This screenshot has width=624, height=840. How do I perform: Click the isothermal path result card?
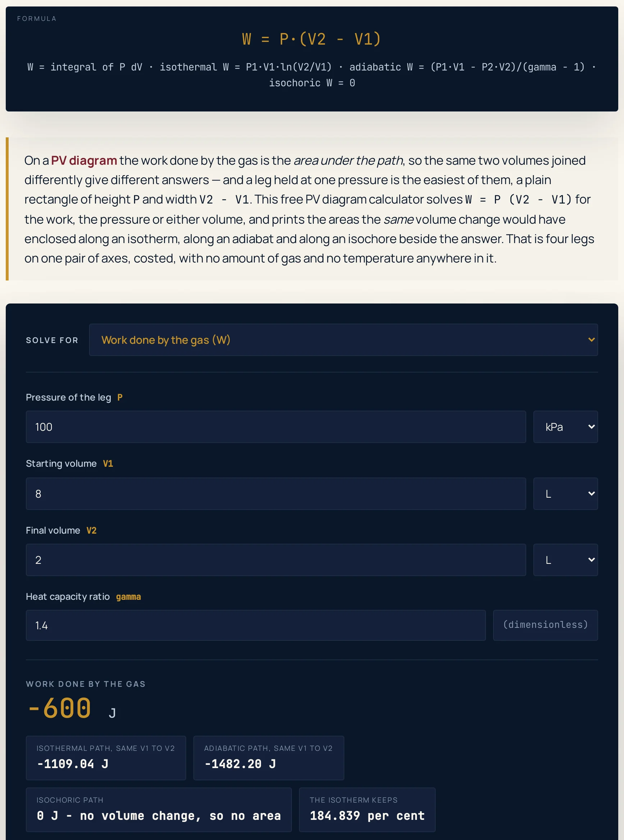click(x=106, y=758)
